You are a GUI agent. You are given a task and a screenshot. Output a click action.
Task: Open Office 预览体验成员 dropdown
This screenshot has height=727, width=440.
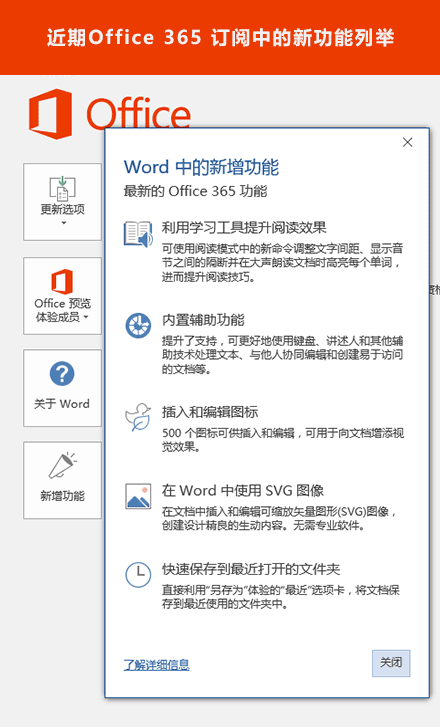pyautogui.click(x=63, y=296)
